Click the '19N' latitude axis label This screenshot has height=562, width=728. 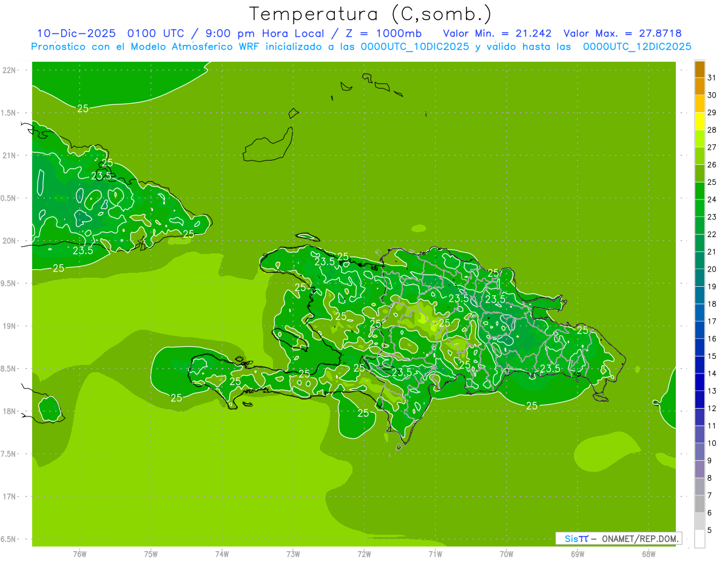[9, 326]
